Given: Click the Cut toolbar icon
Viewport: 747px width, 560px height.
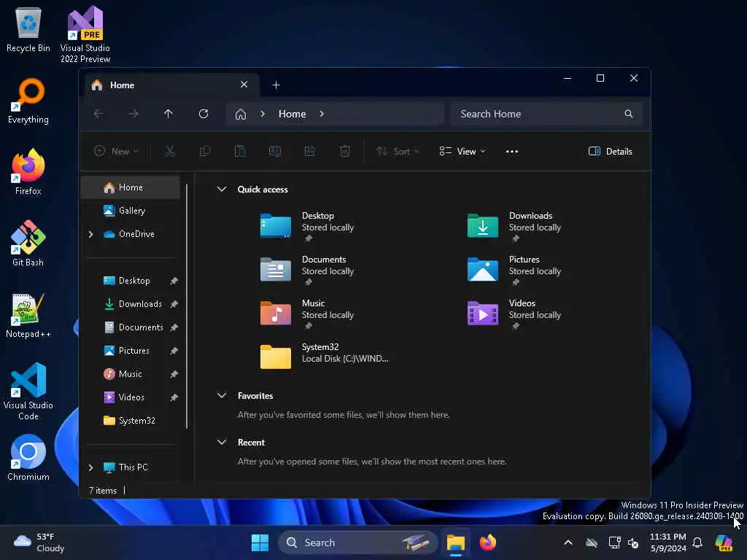Looking at the screenshot, I should [x=169, y=152].
